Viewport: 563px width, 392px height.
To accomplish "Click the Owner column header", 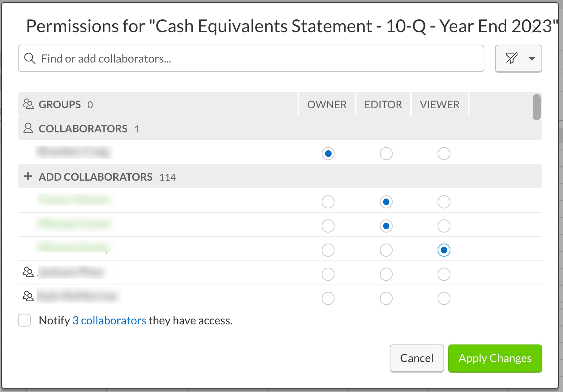I will tap(327, 105).
